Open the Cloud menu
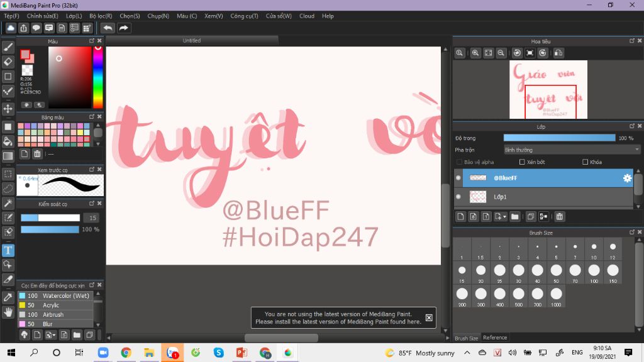Image resolution: width=644 pixels, height=362 pixels. pyautogui.click(x=307, y=16)
